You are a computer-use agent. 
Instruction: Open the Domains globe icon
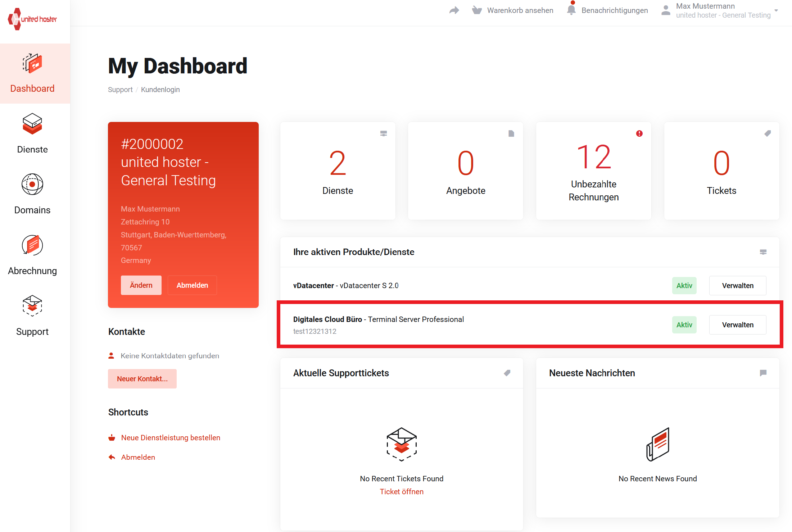(32, 185)
